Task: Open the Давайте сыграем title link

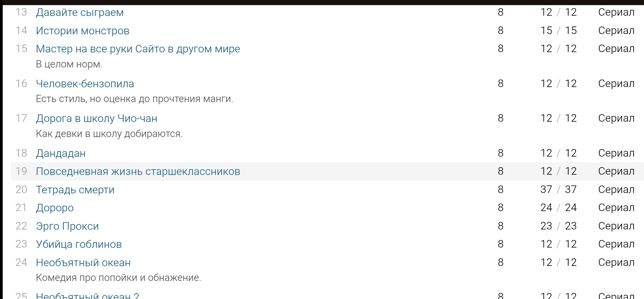Action: pos(80,13)
